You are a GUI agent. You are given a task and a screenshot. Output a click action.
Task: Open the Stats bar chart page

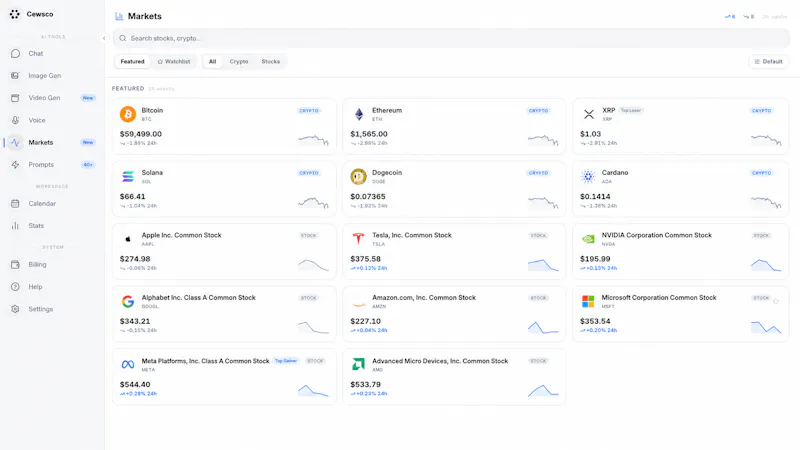(51, 226)
